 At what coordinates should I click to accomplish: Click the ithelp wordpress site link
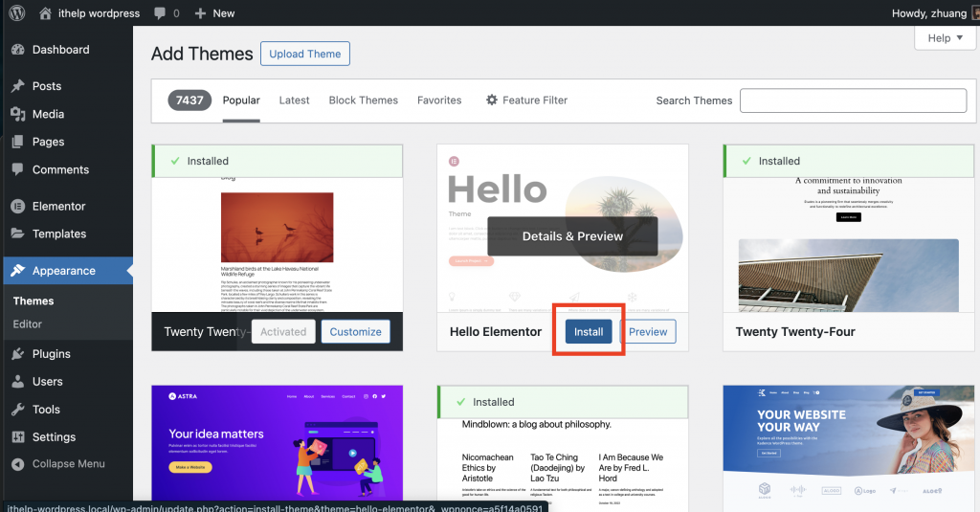(x=99, y=13)
